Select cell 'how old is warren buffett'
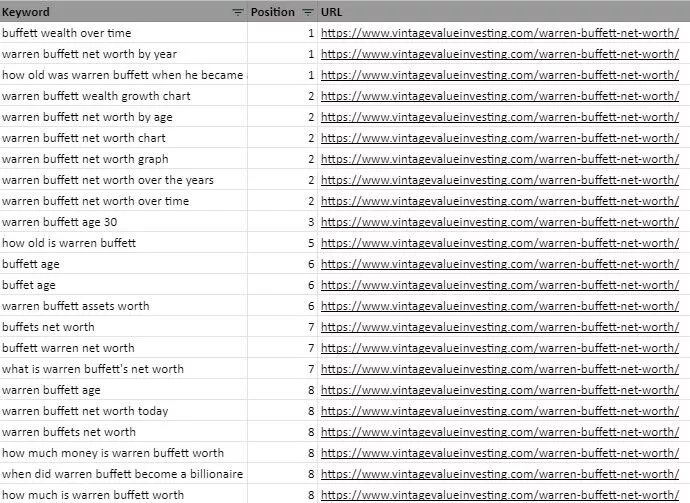 pos(124,243)
